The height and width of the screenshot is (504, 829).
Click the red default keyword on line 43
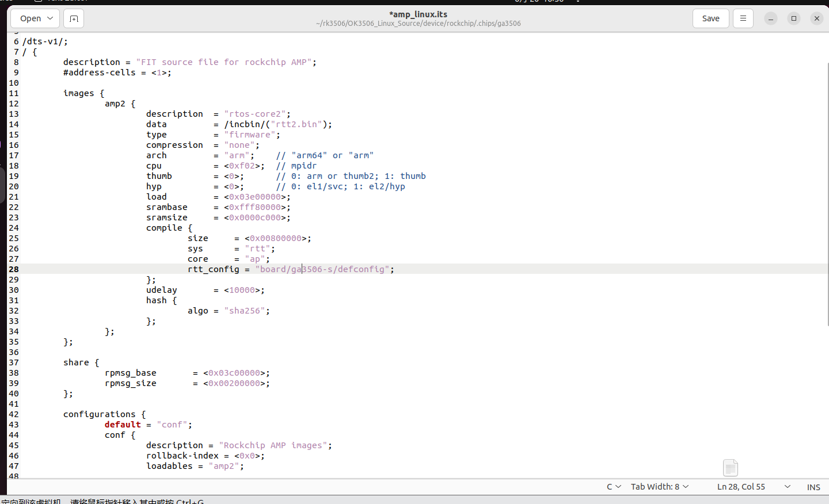[123, 425]
